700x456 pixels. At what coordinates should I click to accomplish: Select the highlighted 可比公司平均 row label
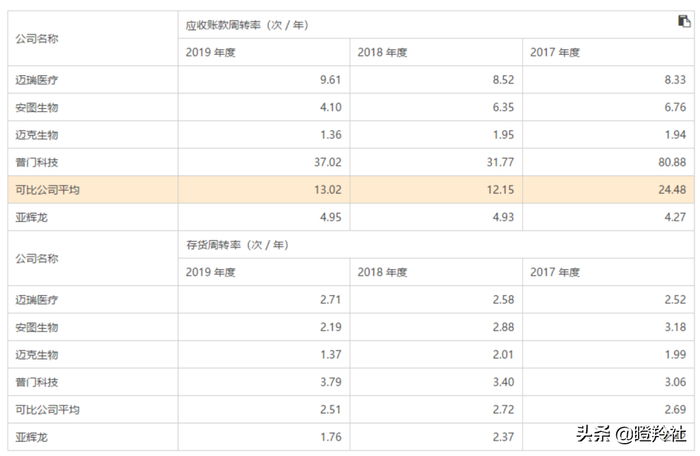47,190
